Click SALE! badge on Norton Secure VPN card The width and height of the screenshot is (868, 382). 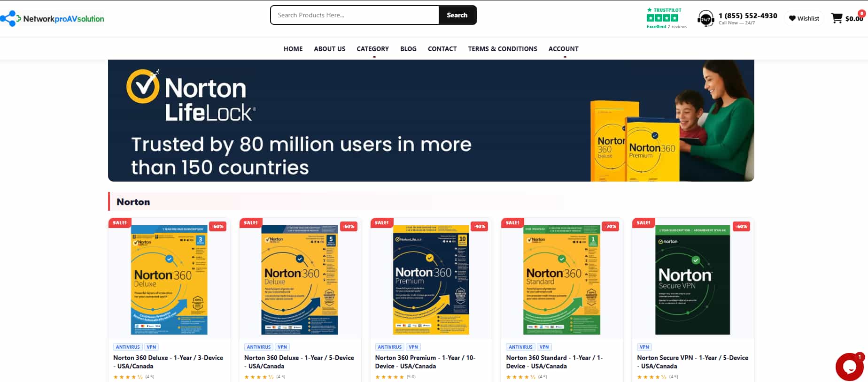pyautogui.click(x=643, y=223)
